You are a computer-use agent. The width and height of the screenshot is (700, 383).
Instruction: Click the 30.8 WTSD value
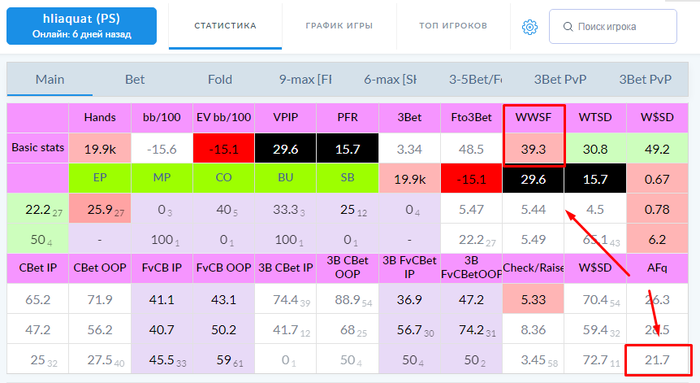click(595, 149)
